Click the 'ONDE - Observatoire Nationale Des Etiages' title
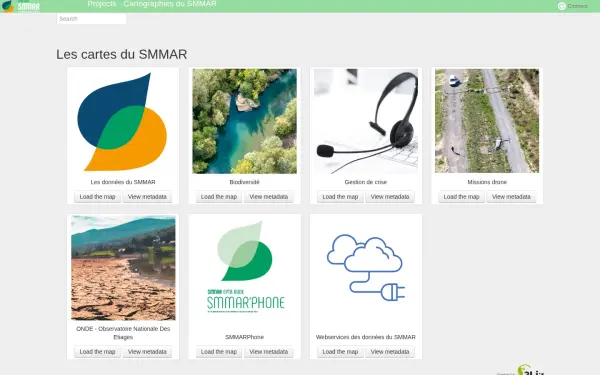This screenshot has height=375, width=600. (x=123, y=333)
